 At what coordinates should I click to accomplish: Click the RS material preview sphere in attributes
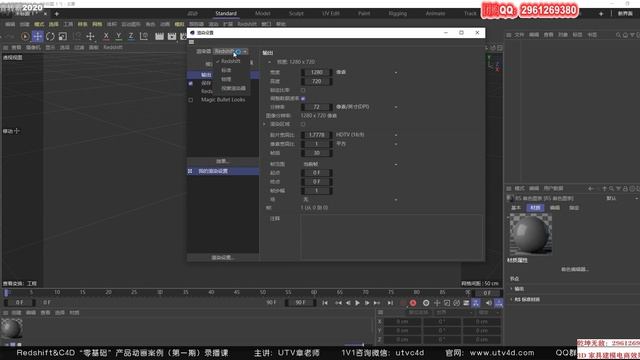point(531,234)
